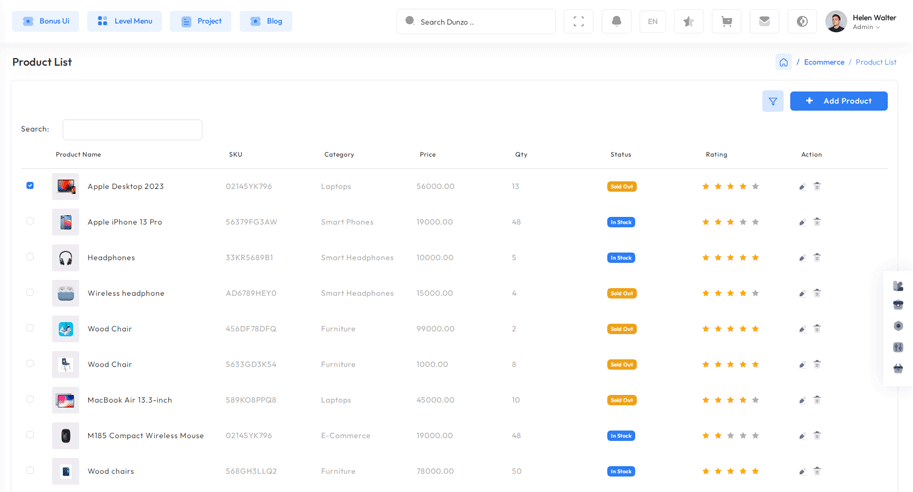913x492 pixels.
Task: Toggle dark mode icon in header
Action: coord(802,21)
